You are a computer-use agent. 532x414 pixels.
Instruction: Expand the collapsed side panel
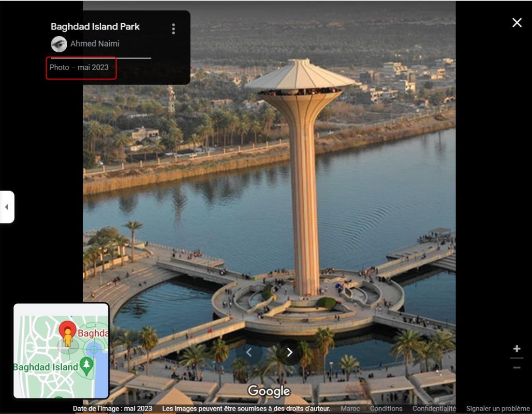7,207
